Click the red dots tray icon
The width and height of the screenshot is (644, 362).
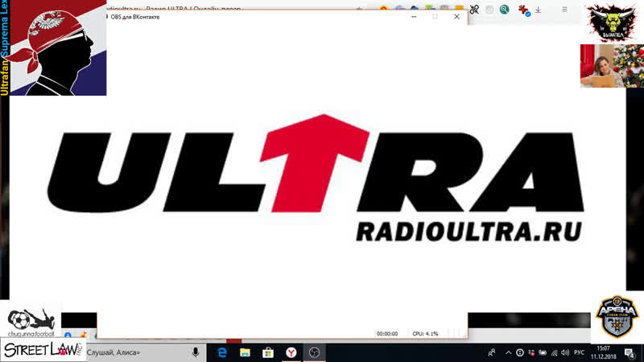pyautogui.click(x=531, y=352)
